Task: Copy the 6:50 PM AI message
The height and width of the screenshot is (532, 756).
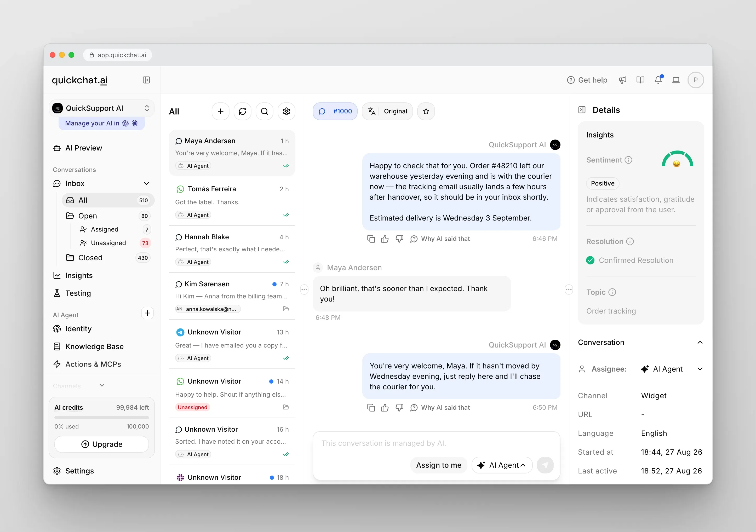Action: point(371,408)
